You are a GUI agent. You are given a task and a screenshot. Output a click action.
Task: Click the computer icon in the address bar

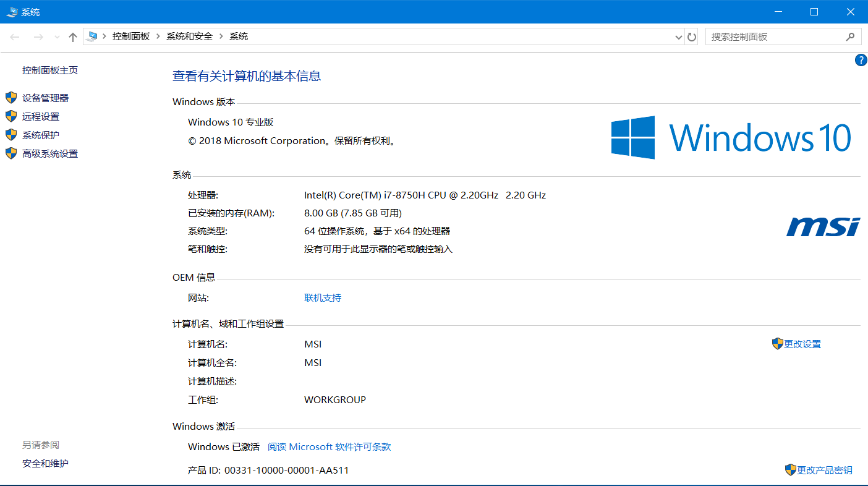pos(93,36)
